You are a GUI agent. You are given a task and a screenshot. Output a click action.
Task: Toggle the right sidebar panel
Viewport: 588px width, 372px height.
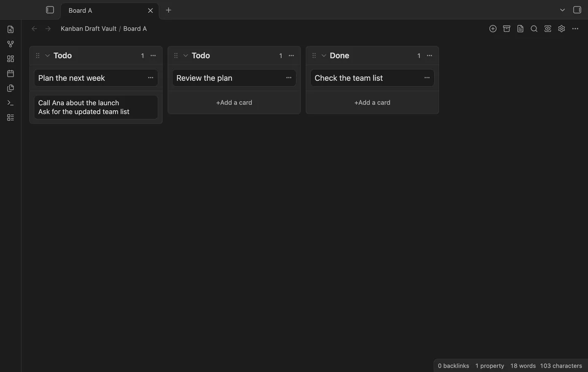pyautogui.click(x=577, y=10)
